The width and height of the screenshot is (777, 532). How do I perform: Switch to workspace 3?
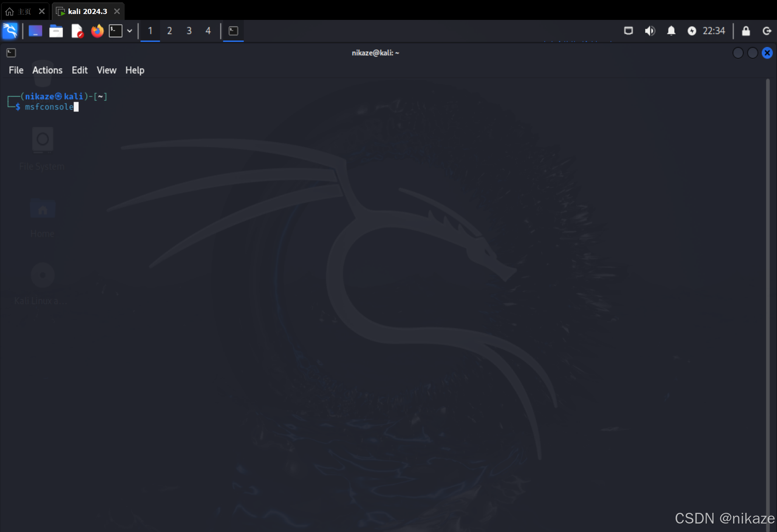click(189, 31)
